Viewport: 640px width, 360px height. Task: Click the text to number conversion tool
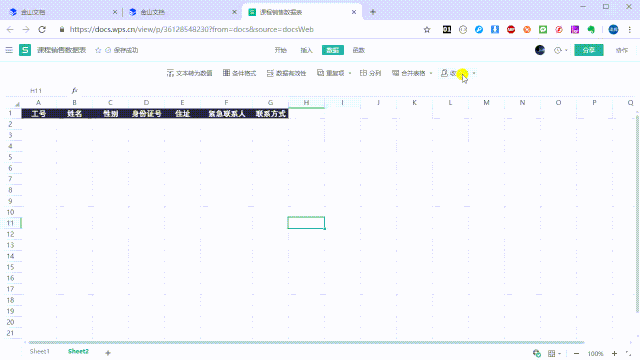(189, 73)
